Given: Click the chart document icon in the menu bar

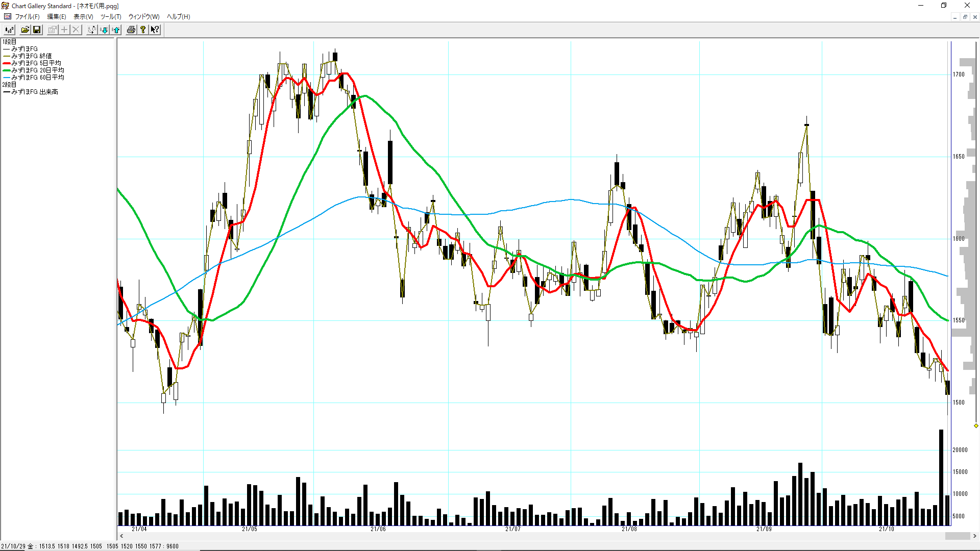Looking at the screenshot, I should click(x=7, y=16).
